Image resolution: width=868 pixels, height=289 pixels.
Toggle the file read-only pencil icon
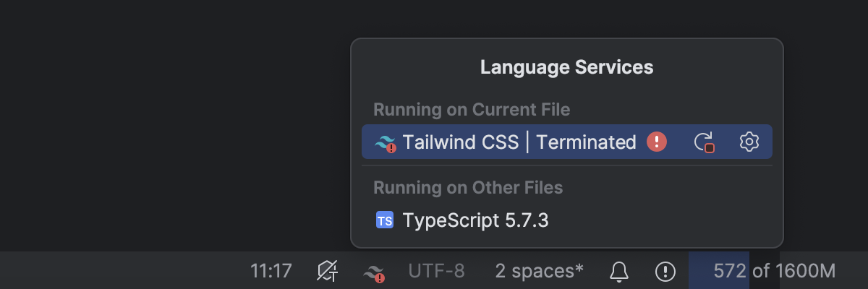pyautogui.click(x=327, y=272)
